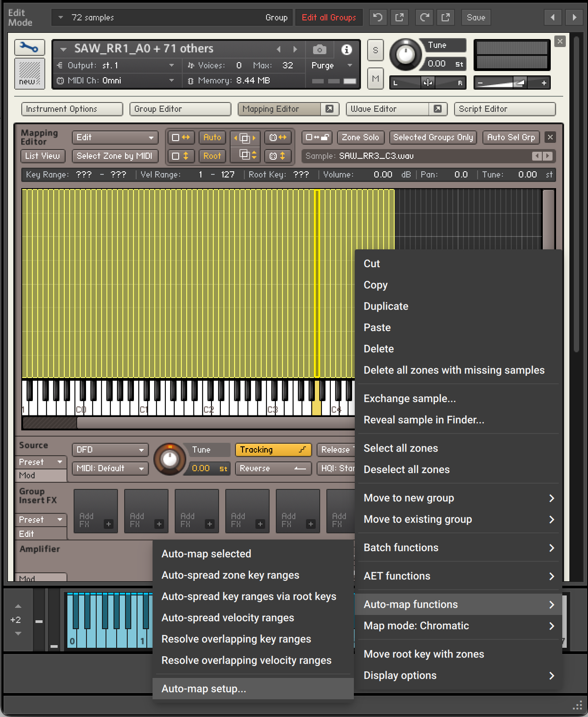The height and width of the screenshot is (717, 588).
Task: Click the wrench edit mode icon
Action: coord(29,47)
